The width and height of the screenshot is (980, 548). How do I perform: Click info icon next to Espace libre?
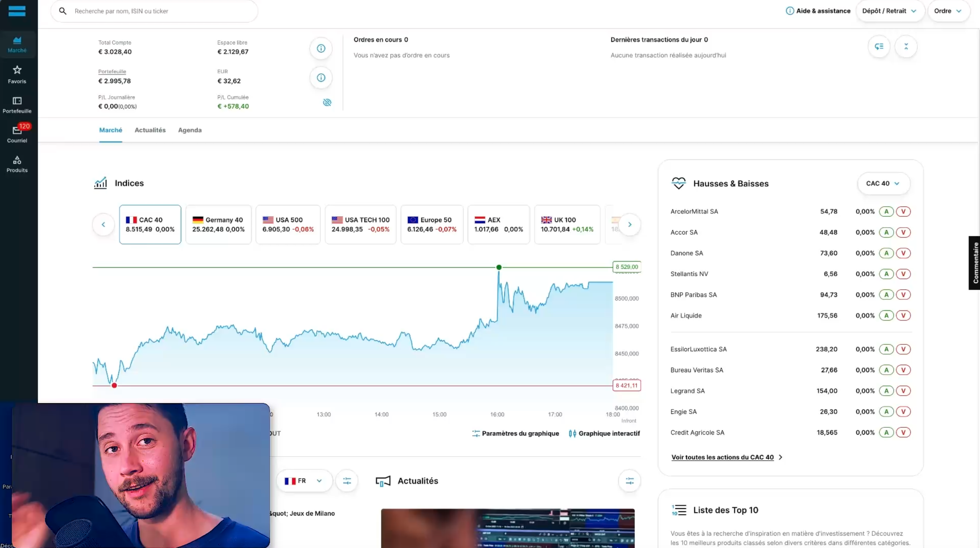click(321, 49)
